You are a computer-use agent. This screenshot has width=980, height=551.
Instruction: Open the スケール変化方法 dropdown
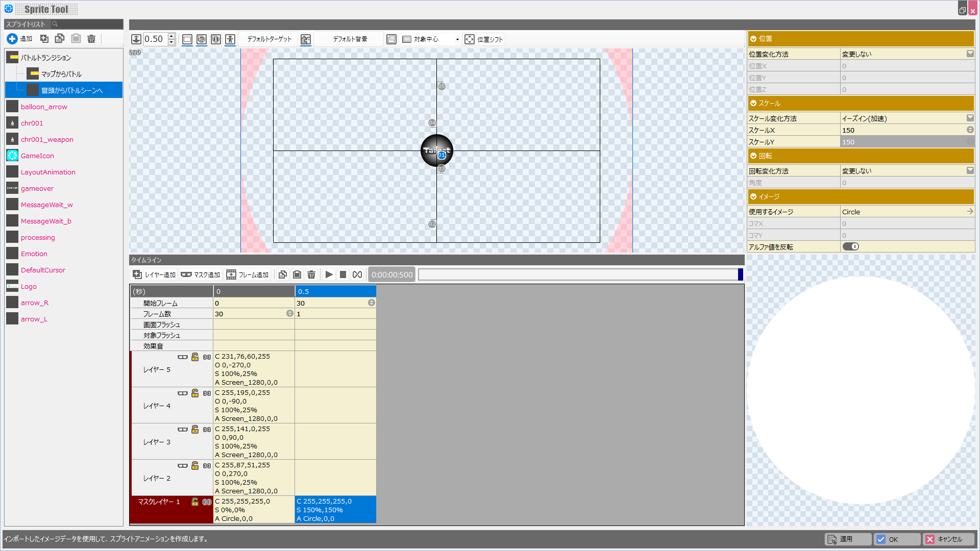pyautogui.click(x=970, y=118)
